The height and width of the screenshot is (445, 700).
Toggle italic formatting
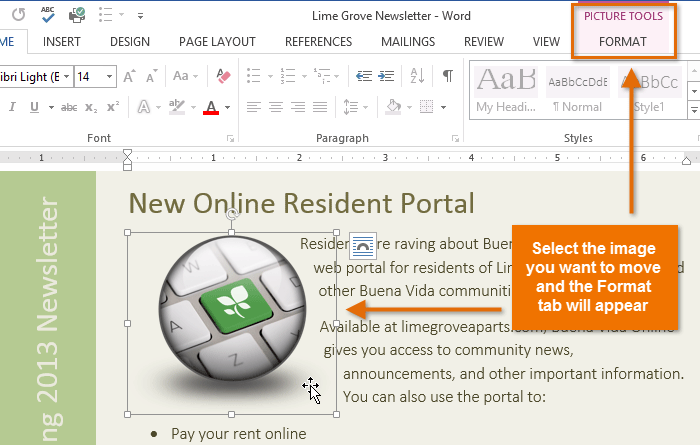click(x=11, y=107)
